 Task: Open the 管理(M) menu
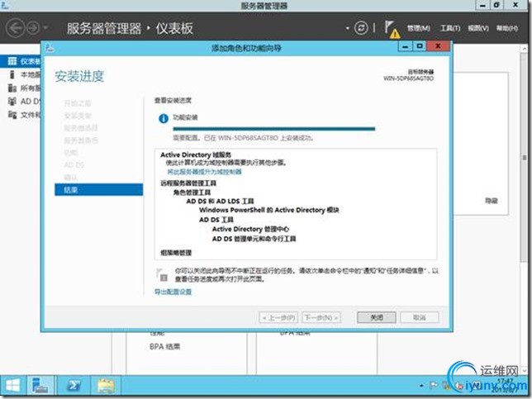point(419,28)
